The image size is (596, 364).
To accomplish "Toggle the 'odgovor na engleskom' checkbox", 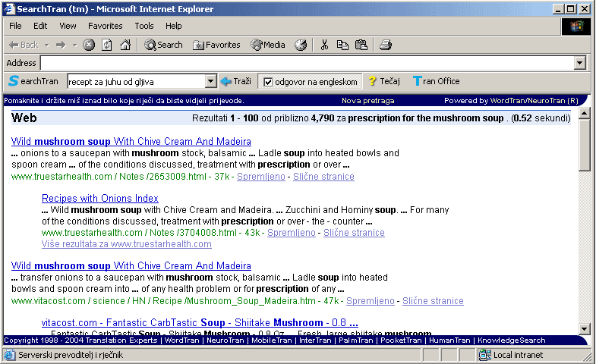I will [268, 82].
